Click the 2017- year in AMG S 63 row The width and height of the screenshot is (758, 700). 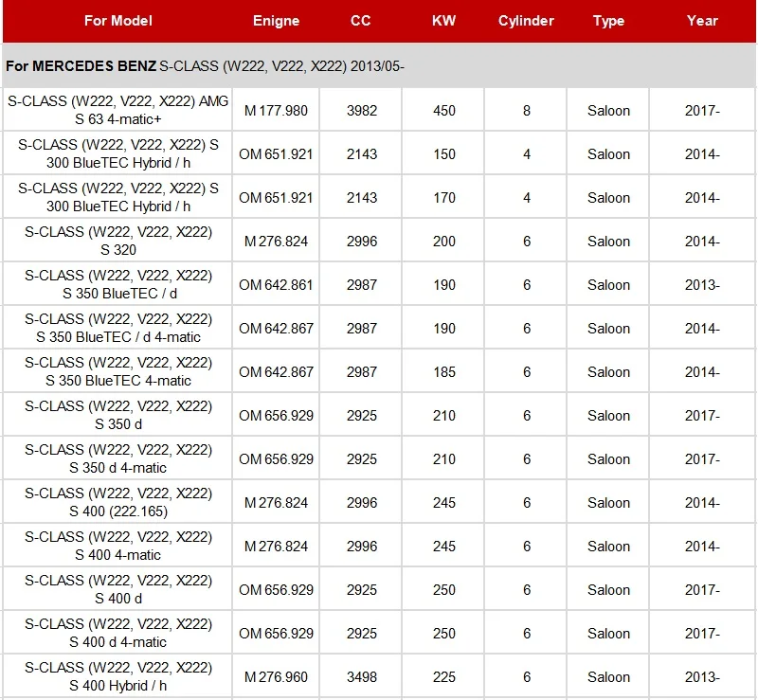pos(702,111)
